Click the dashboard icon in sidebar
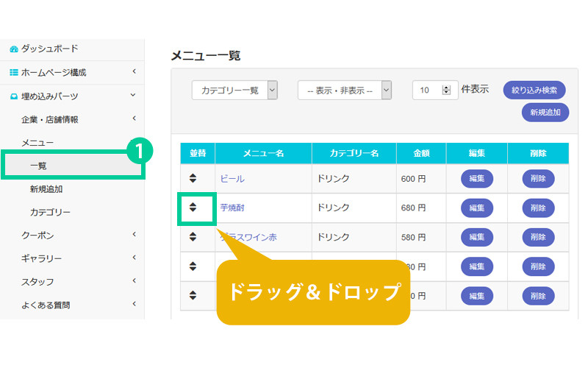This screenshot has height=368, width=588. pos(13,49)
